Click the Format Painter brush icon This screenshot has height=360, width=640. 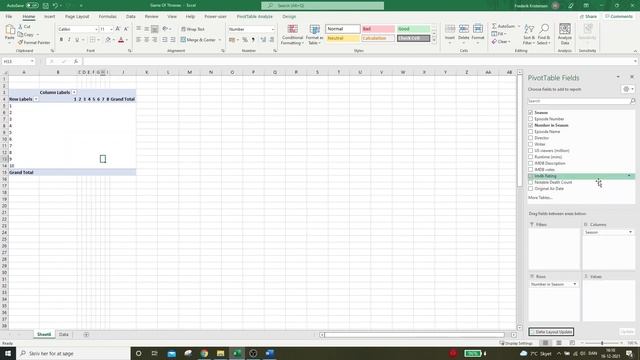(20, 42)
